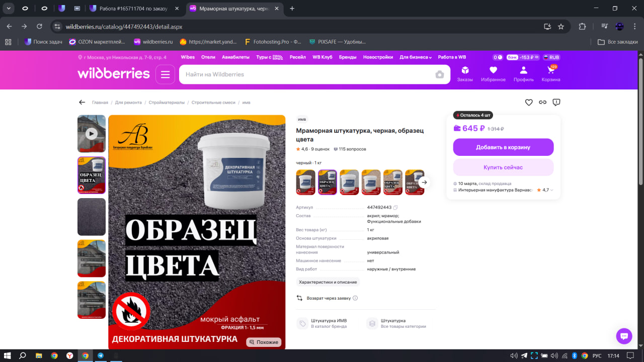
Task: Open the Yandex Browser taskbar icon
Action: [x=69, y=355]
